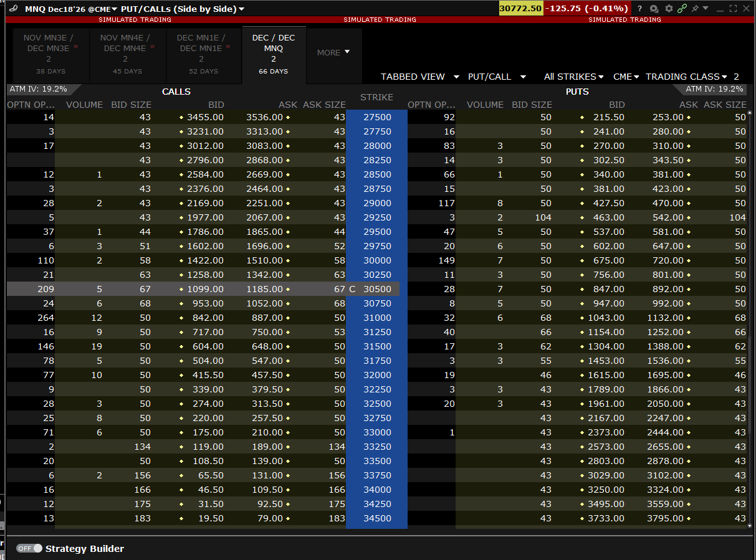756x560 pixels.
Task: Click the chain icon before MNQ title
Action: click(14, 9)
